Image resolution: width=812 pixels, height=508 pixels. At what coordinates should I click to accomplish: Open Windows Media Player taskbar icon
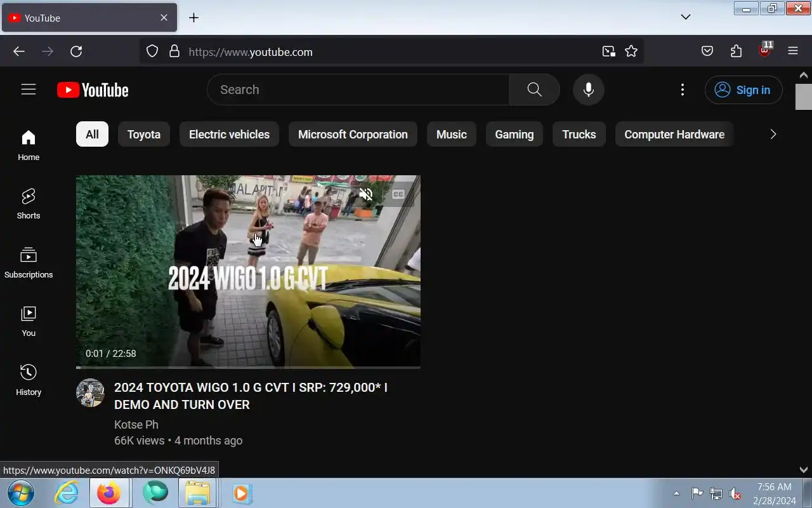click(x=242, y=493)
